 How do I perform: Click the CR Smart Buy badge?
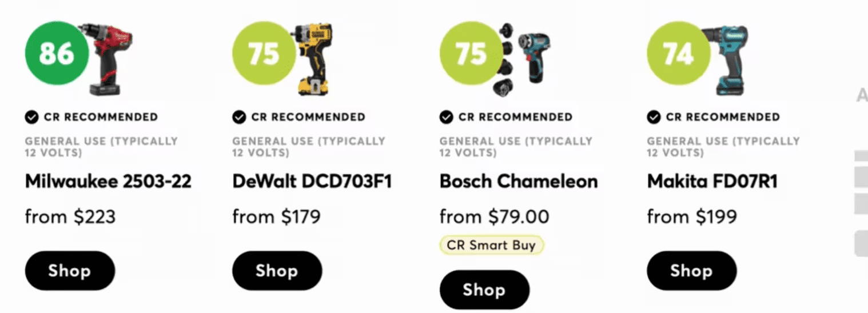click(491, 245)
